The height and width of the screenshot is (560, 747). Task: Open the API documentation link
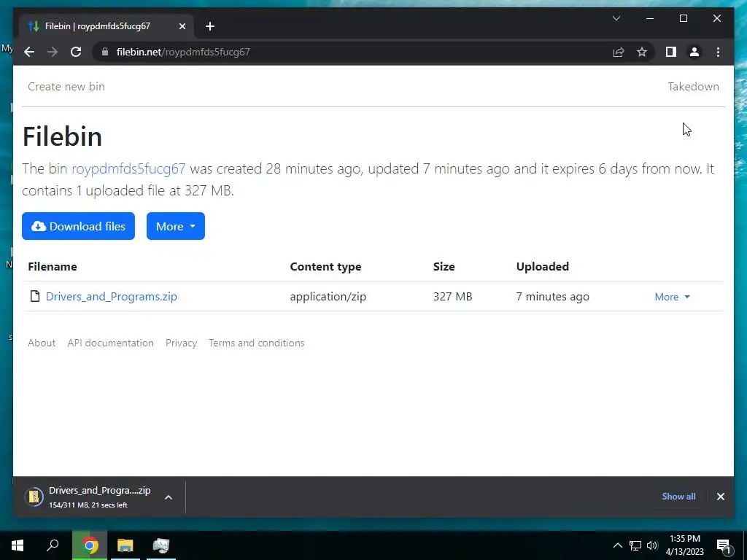111,343
